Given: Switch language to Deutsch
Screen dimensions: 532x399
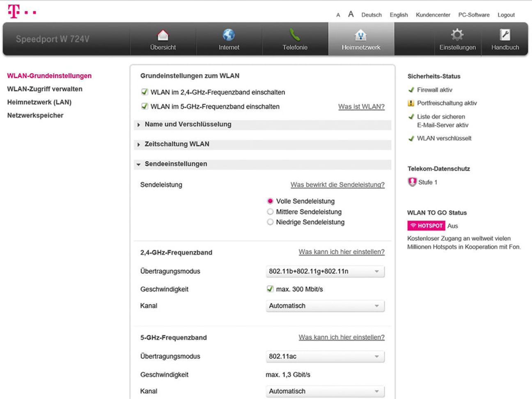Looking at the screenshot, I should (x=371, y=15).
